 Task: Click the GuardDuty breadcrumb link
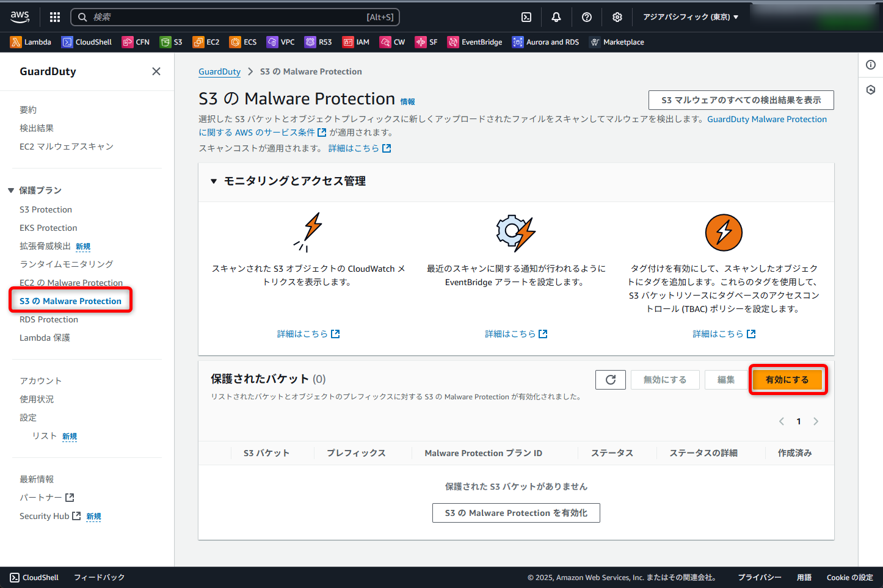tap(219, 71)
